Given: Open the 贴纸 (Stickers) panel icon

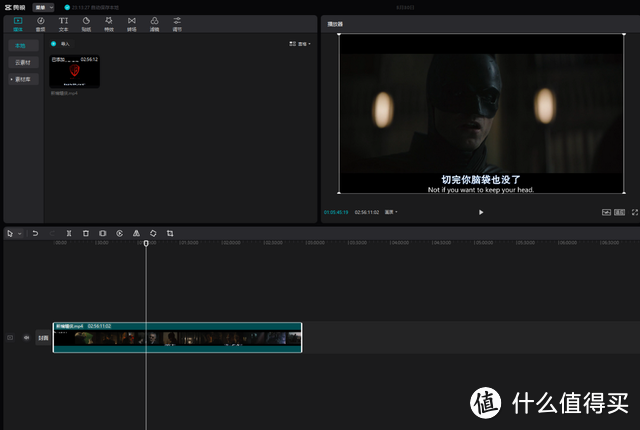Looking at the screenshot, I should point(86,24).
